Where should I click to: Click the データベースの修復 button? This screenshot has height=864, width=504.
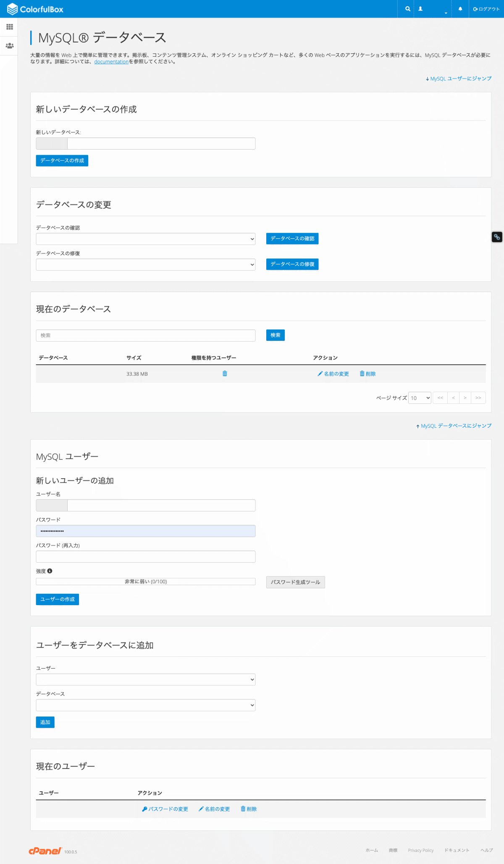pos(292,264)
